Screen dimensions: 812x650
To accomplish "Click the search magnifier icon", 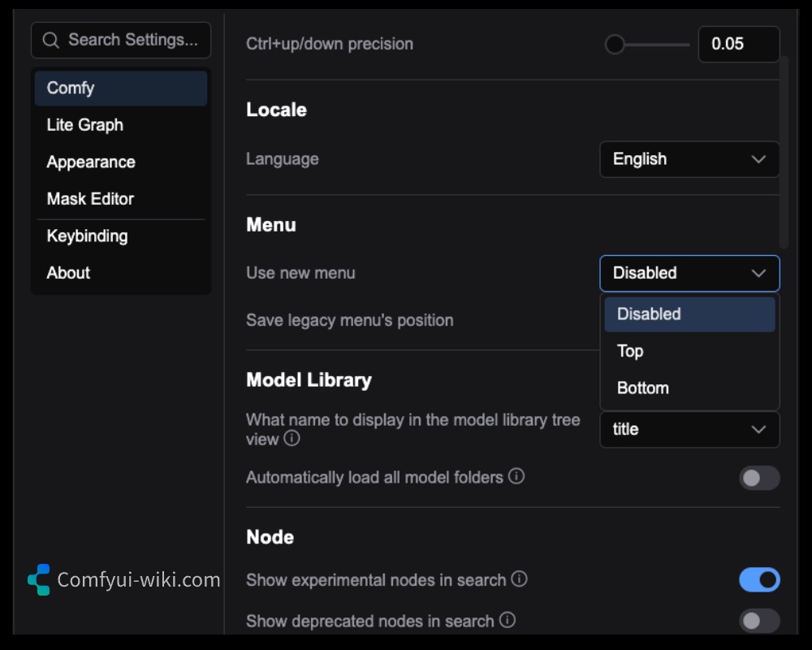I will [50, 40].
